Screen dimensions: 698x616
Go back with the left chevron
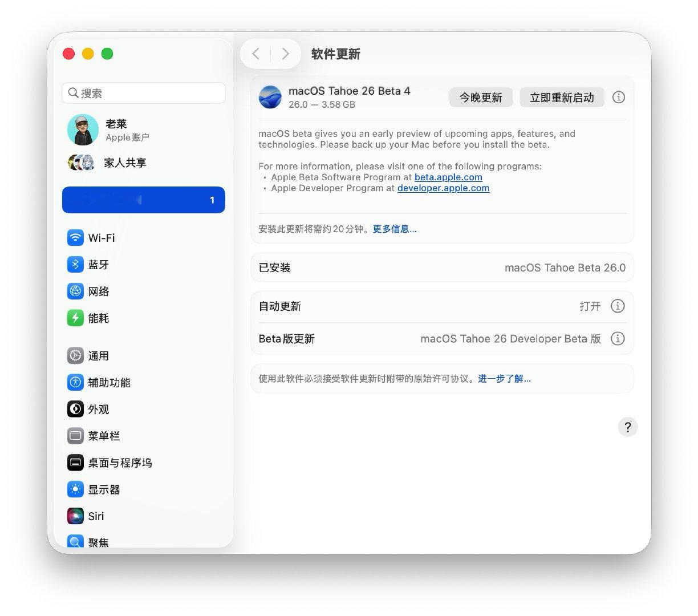[256, 54]
